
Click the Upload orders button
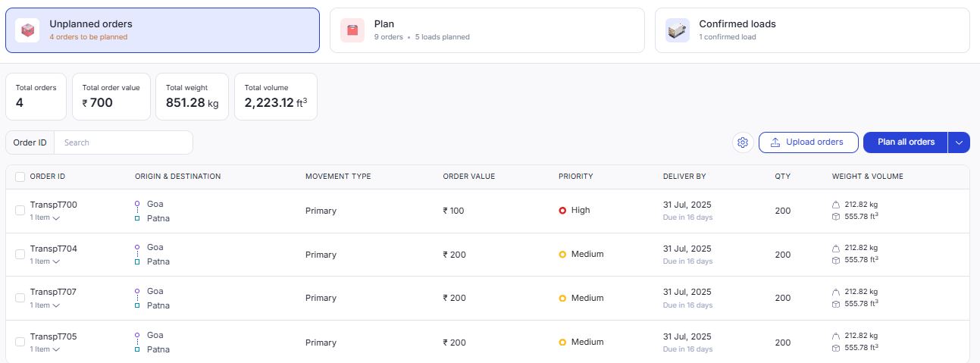click(x=808, y=142)
